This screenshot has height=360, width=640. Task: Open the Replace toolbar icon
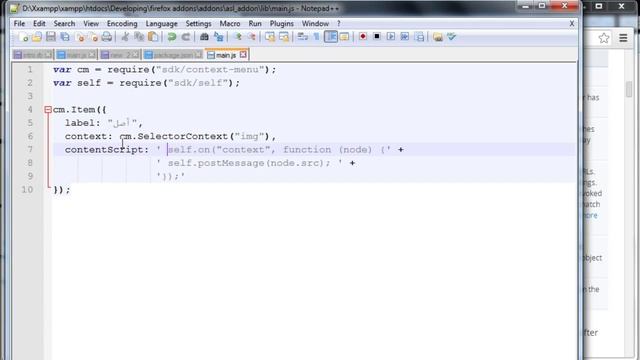point(219,37)
